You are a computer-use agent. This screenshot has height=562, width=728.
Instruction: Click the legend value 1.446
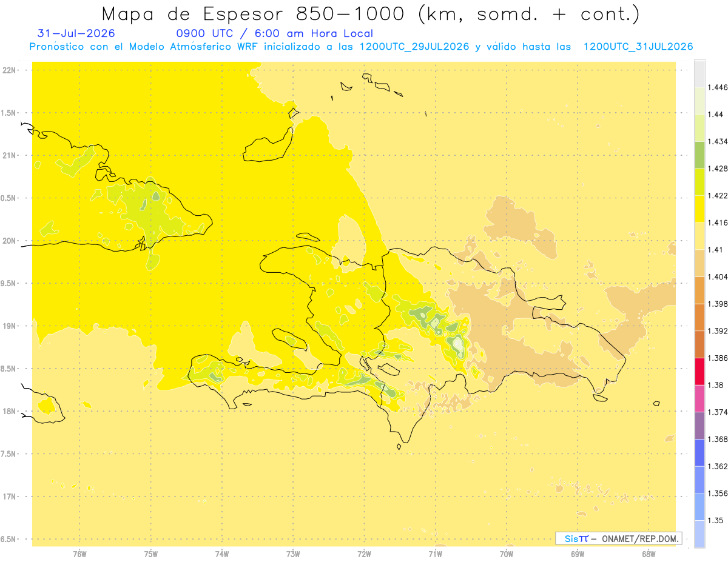point(718,87)
